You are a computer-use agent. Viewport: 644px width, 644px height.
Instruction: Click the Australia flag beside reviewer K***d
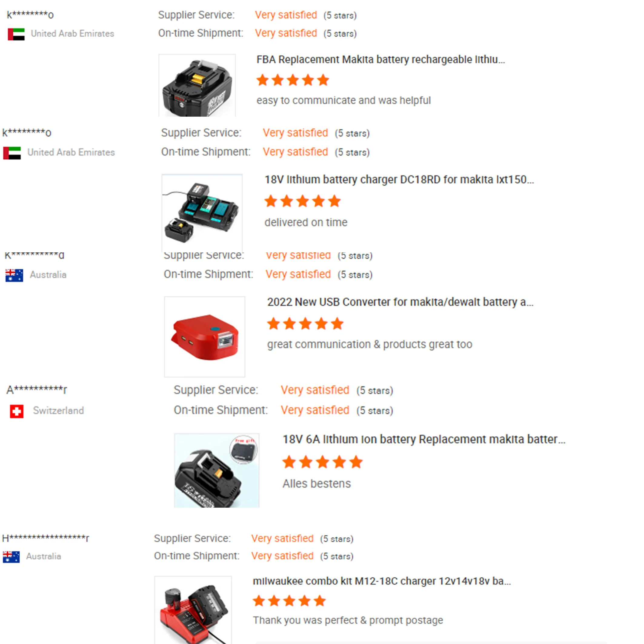[x=14, y=275]
